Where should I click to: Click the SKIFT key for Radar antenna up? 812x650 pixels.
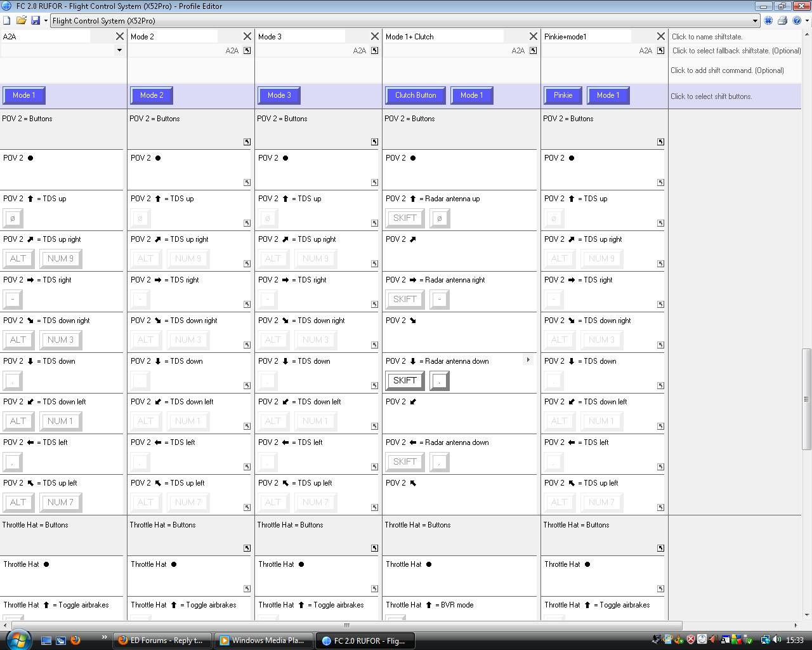tap(405, 218)
